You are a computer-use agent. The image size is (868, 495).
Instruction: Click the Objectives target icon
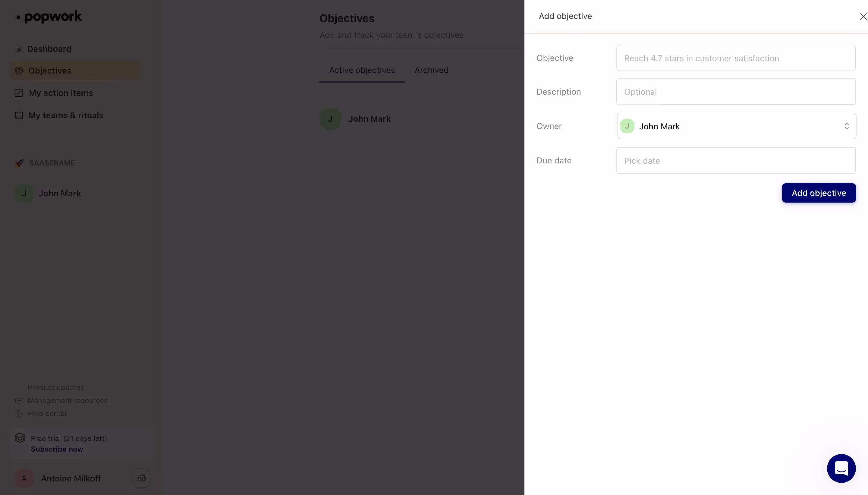click(x=19, y=71)
